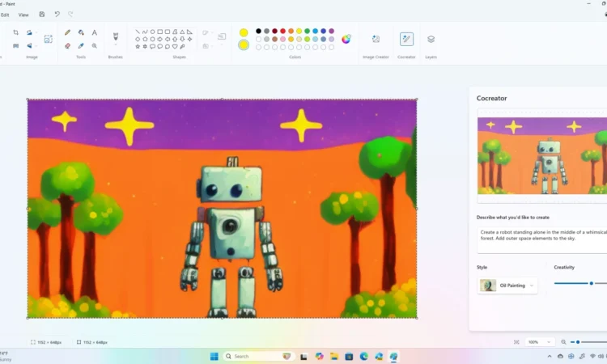607x364 pixels.
Task: Pick the black color swatch
Action: click(258, 31)
